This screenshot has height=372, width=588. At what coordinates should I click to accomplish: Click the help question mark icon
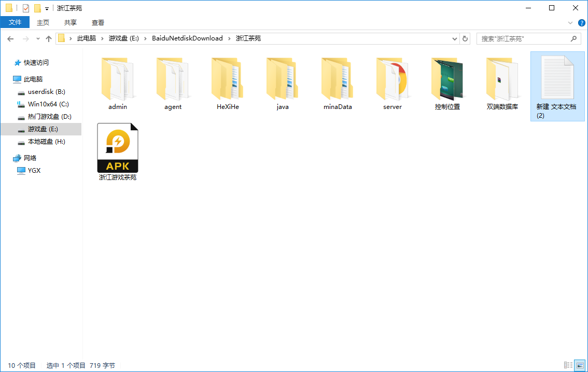581,23
